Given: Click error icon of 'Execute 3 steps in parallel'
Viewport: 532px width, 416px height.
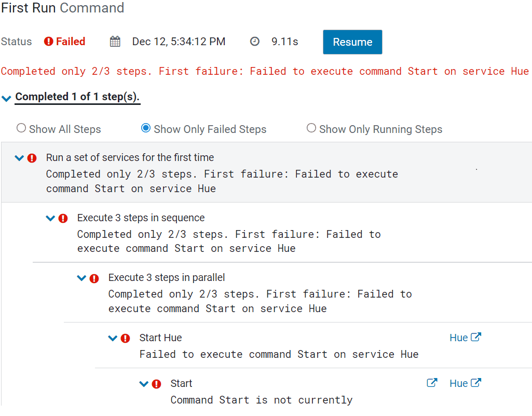Looking at the screenshot, I should point(94,279).
